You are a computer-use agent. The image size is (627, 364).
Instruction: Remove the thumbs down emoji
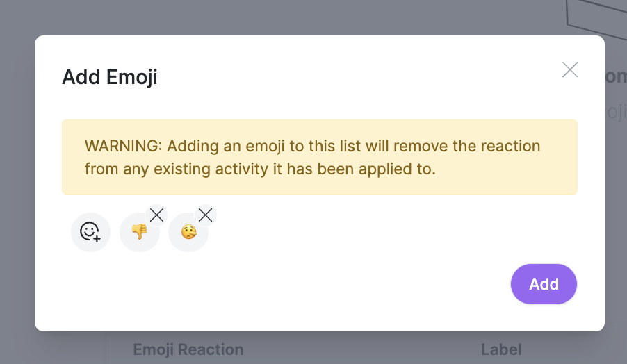157,215
